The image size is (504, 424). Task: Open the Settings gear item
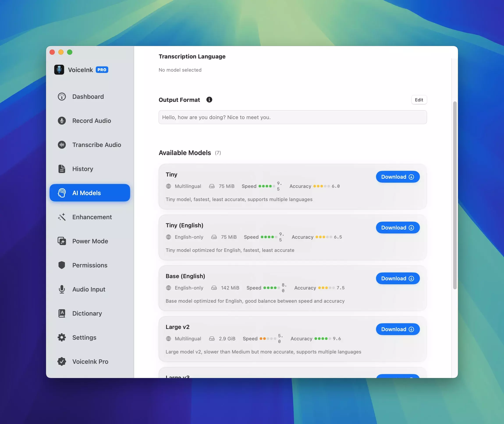84,337
